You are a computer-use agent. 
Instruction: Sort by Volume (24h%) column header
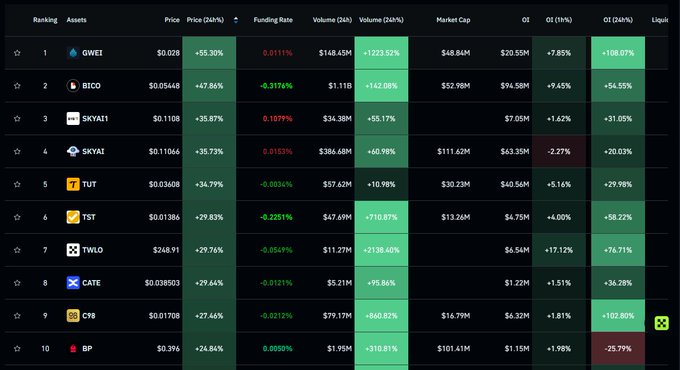[x=381, y=20]
